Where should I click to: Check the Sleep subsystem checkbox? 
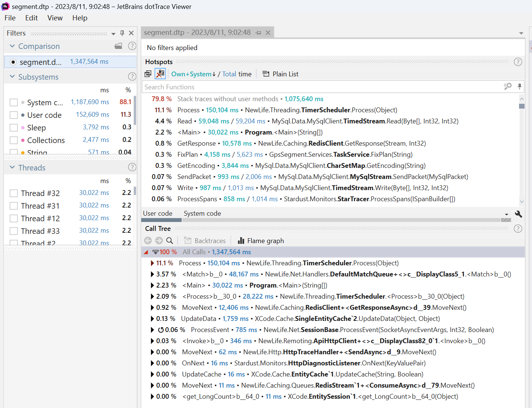14,127
